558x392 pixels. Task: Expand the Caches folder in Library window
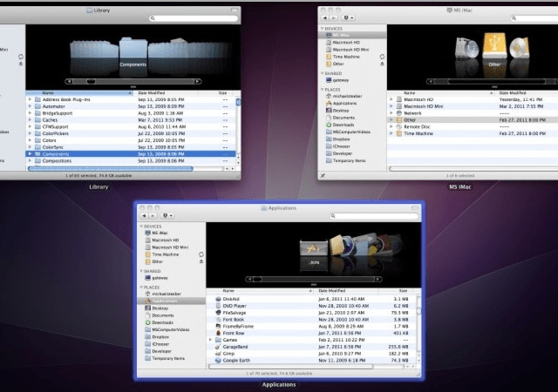tap(30, 120)
